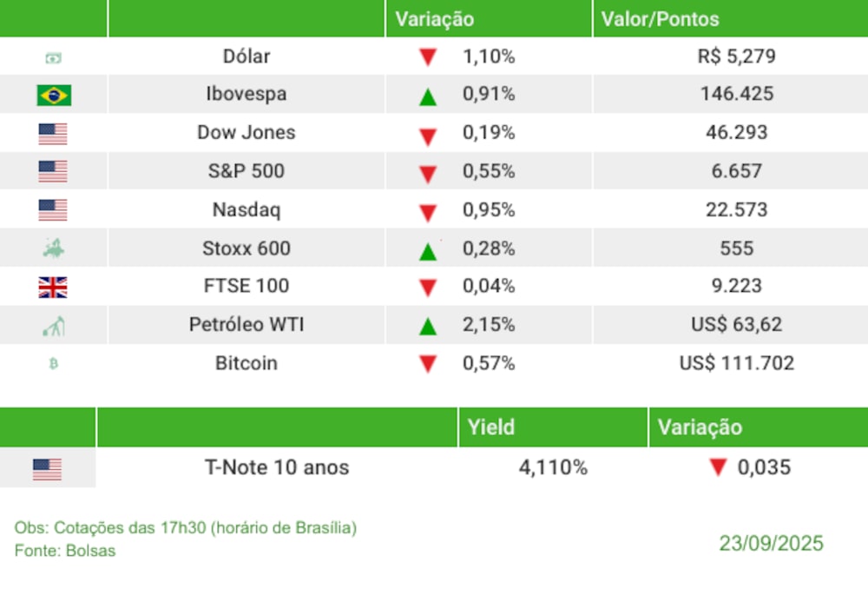This screenshot has height=595, width=868.
Task: Click the US flag beside T-Note 10 anos
Action: (x=47, y=470)
